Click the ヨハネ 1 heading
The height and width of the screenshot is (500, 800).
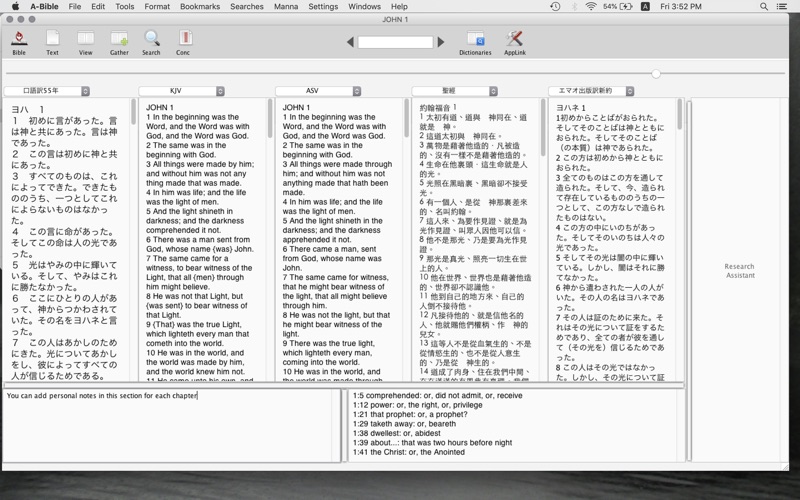(x=570, y=108)
